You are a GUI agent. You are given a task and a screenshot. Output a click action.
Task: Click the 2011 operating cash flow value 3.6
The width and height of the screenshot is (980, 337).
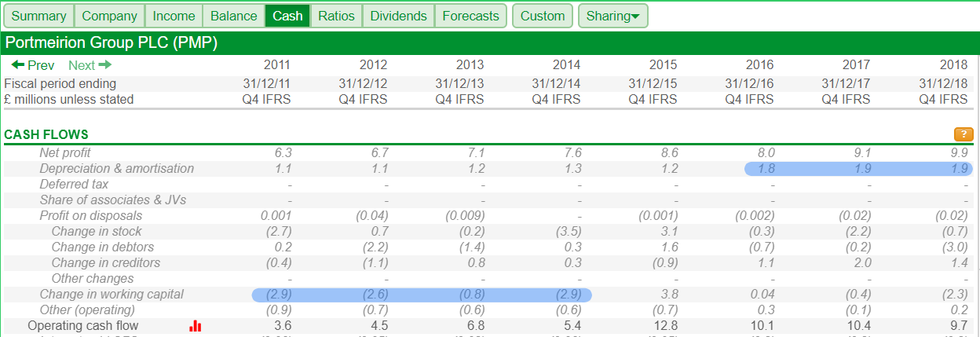point(282,325)
